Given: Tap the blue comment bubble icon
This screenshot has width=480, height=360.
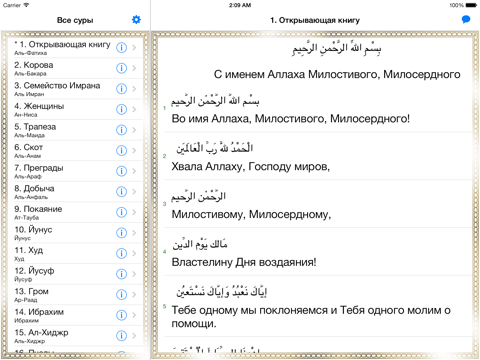Looking at the screenshot, I should (x=466, y=19).
